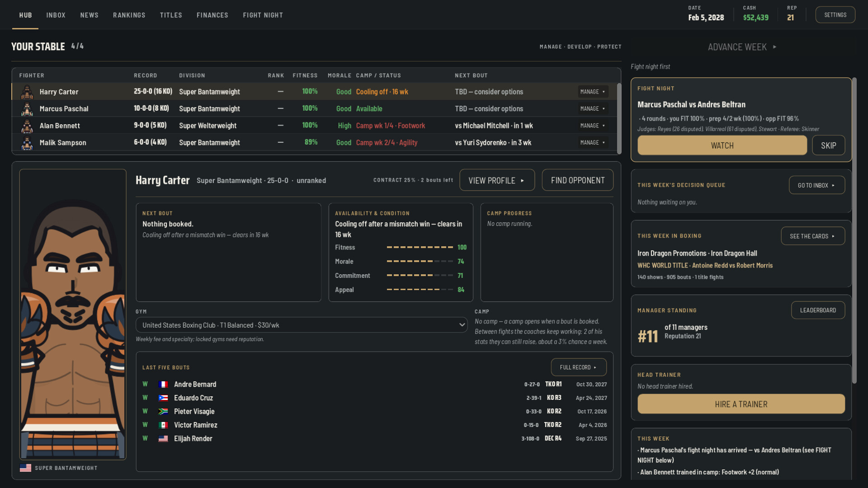868x488 pixels.
Task: Switch to the Rankings tab
Action: click(x=129, y=15)
